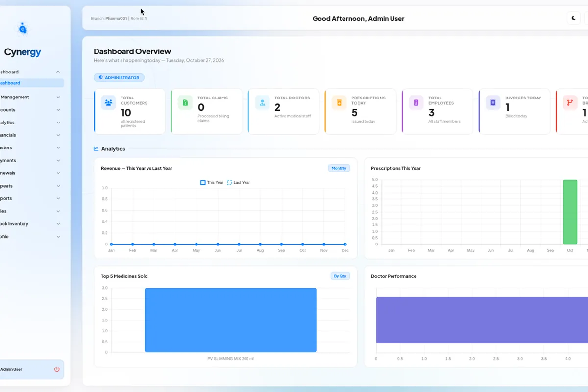Expand the Payments menu chevron
The height and width of the screenshot is (392, 588).
tap(58, 161)
